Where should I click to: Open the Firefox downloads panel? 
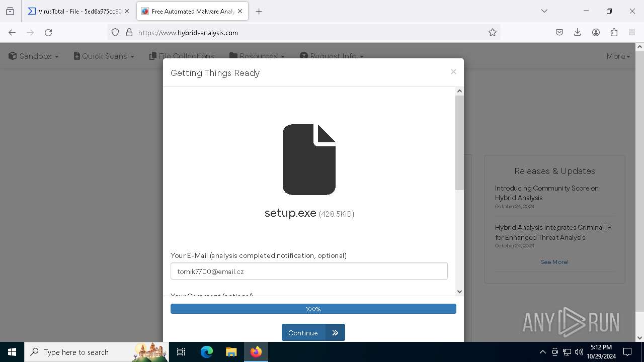click(578, 32)
